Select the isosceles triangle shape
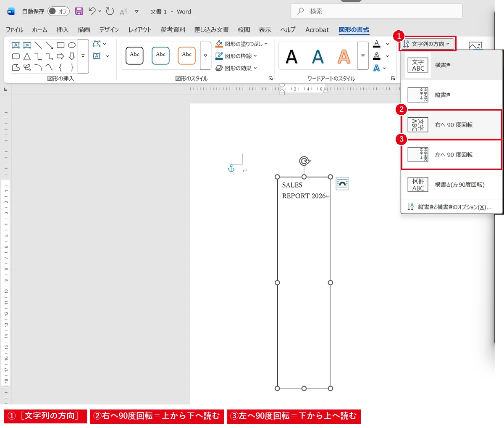504x428 pixels. click(x=27, y=56)
